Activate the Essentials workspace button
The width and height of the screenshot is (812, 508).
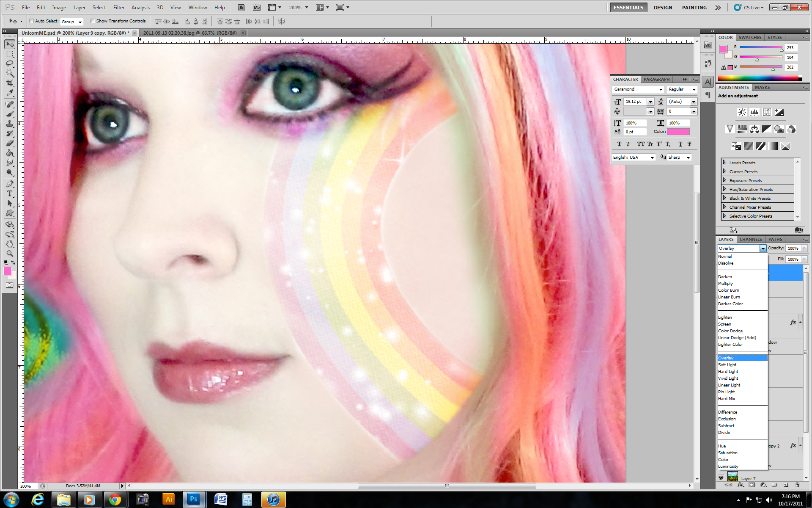point(628,8)
